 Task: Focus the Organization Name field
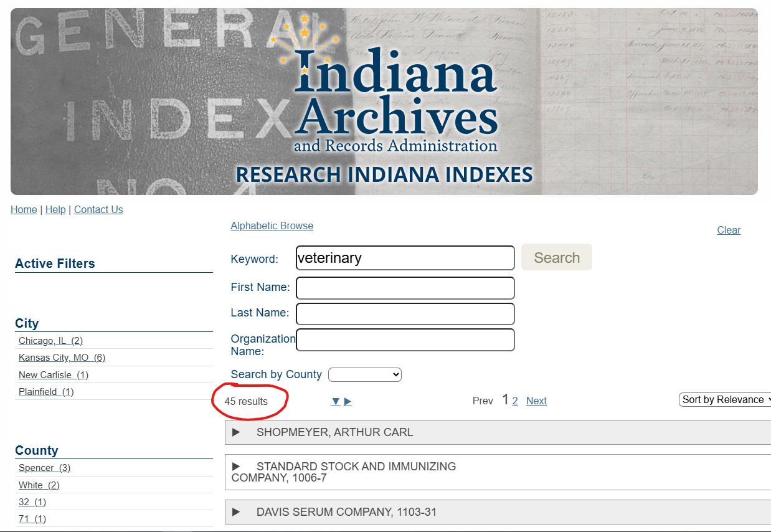point(405,340)
